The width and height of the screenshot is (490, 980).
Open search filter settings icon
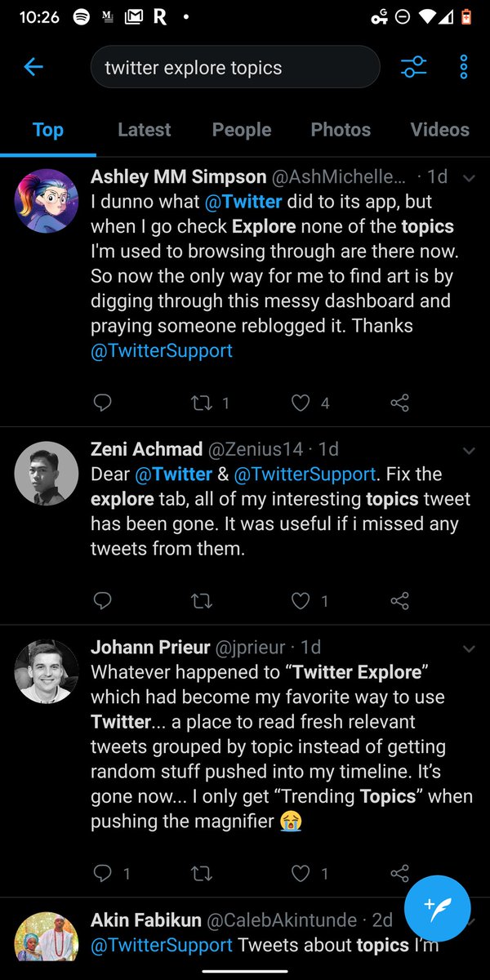[x=413, y=67]
